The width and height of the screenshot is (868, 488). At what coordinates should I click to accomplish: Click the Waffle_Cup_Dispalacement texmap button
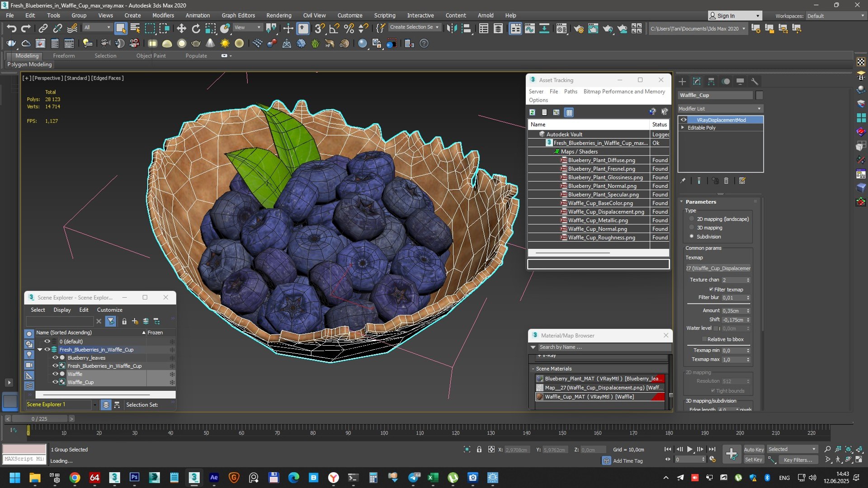[x=718, y=268]
